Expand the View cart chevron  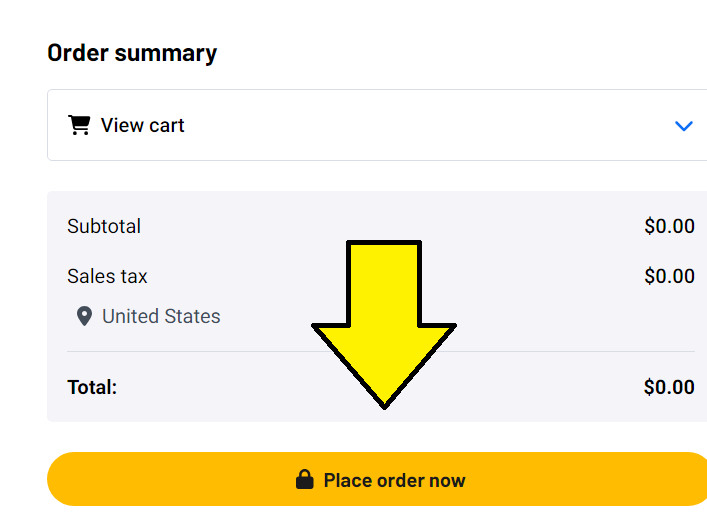pyautogui.click(x=684, y=126)
